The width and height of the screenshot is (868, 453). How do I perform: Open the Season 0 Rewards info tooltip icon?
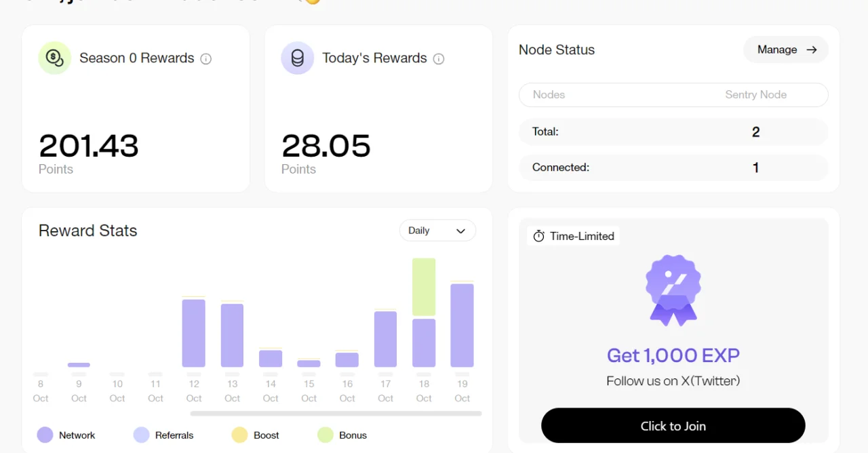click(x=206, y=59)
